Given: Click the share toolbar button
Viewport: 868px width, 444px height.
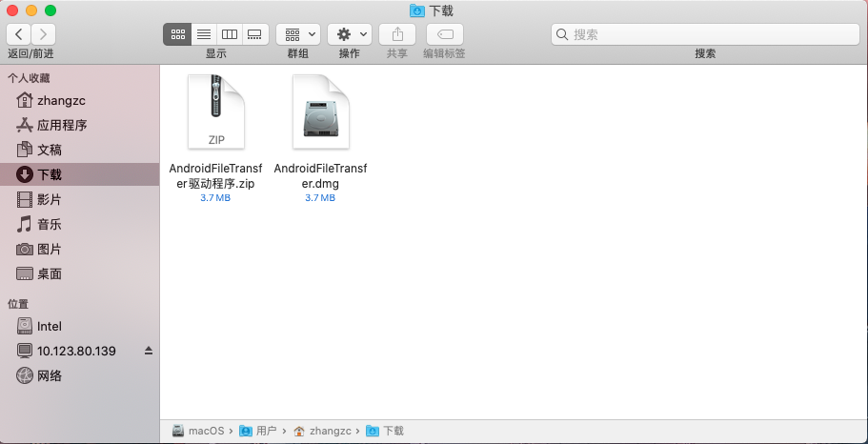Looking at the screenshot, I should (397, 34).
